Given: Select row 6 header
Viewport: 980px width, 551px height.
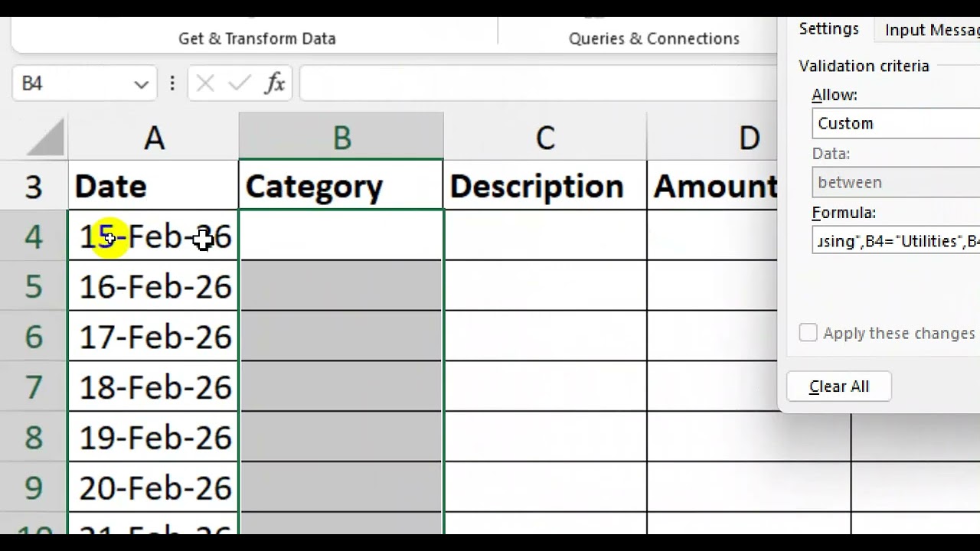Looking at the screenshot, I should pos(34,337).
